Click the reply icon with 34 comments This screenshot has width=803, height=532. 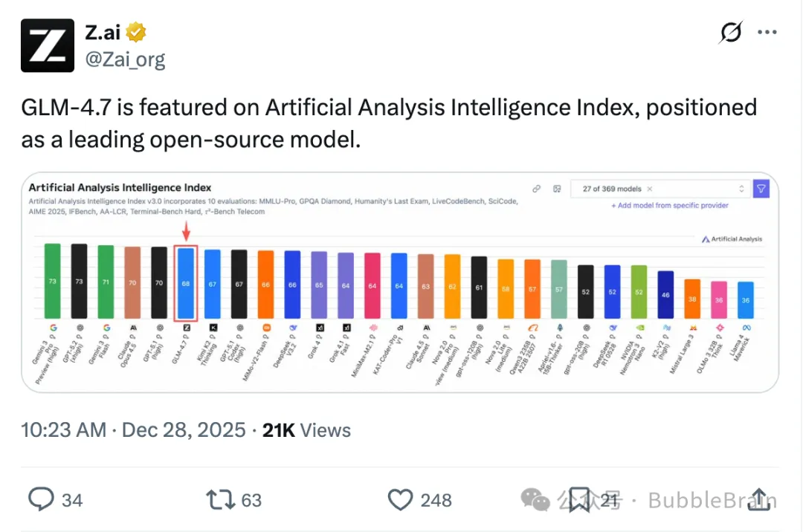42,499
